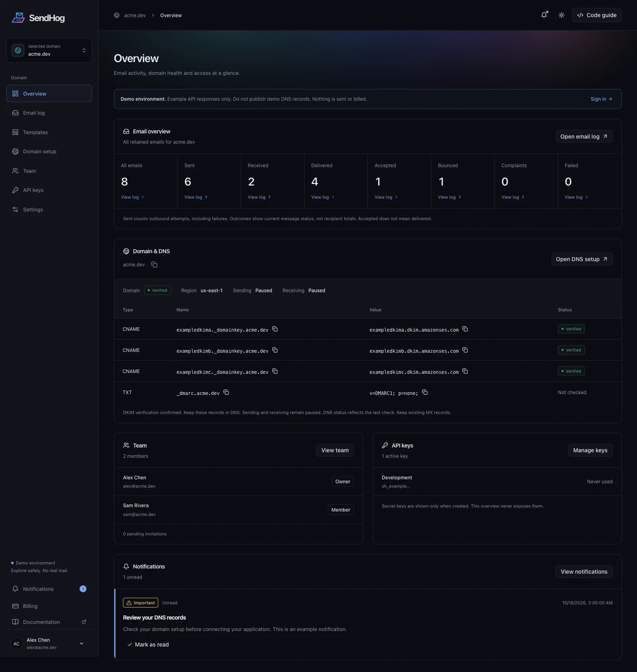Open Team page in sidebar
The width and height of the screenshot is (637, 672).
coord(49,171)
